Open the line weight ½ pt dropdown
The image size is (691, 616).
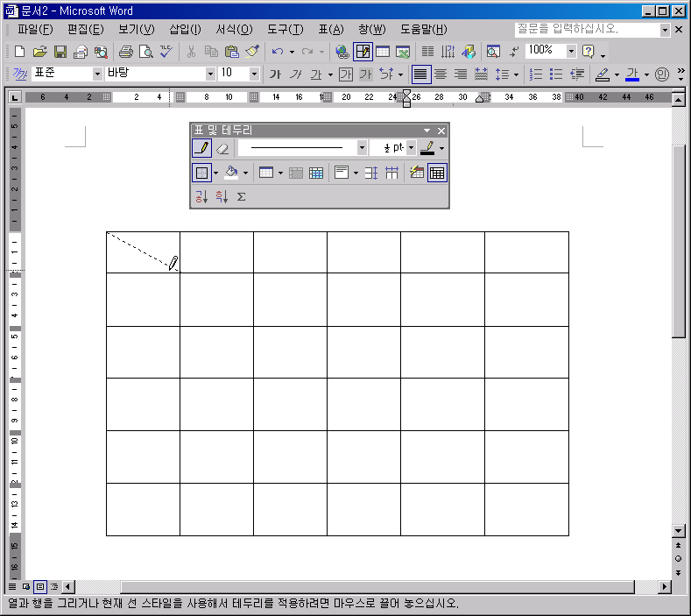click(x=411, y=148)
